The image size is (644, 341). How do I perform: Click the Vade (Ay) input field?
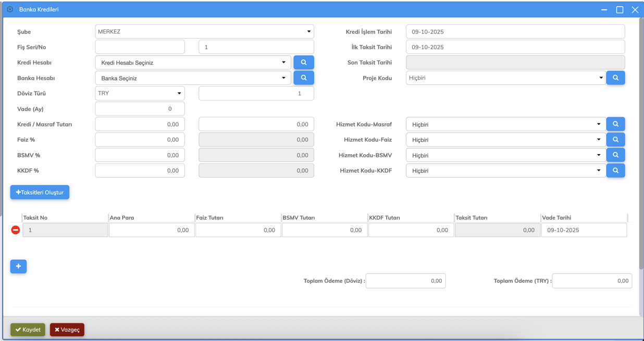point(140,109)
